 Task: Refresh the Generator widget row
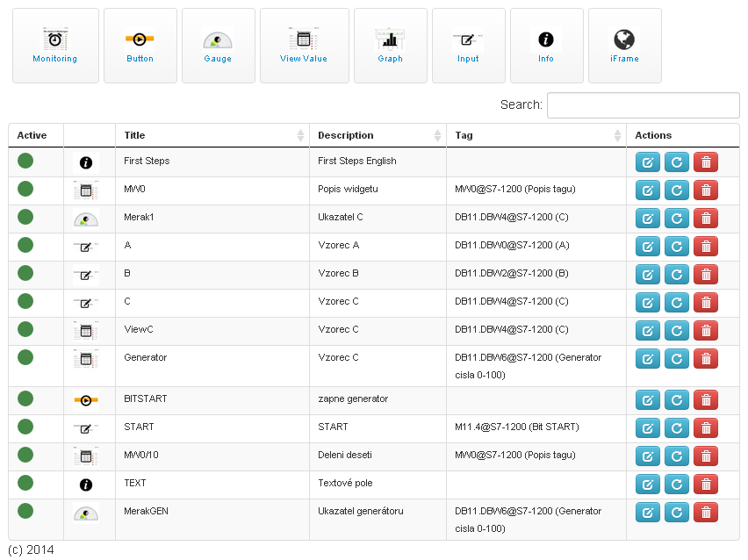[x=676, y=359]
